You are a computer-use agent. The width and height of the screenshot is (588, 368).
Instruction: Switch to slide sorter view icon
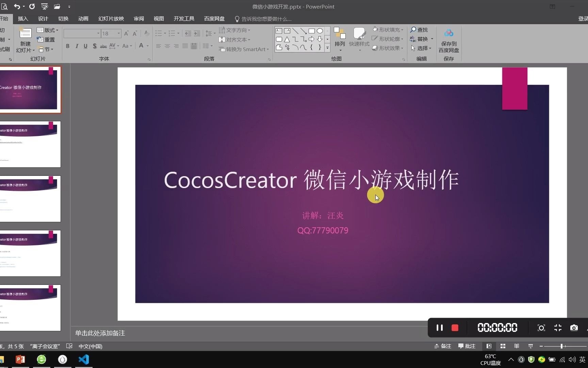point(503,346)
